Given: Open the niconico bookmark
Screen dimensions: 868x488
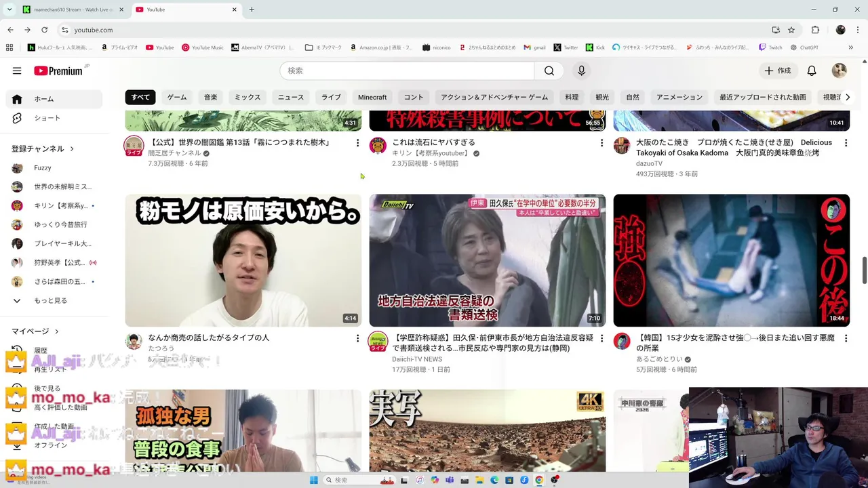Looking at the screenshot, I should [x=436, y=47].
